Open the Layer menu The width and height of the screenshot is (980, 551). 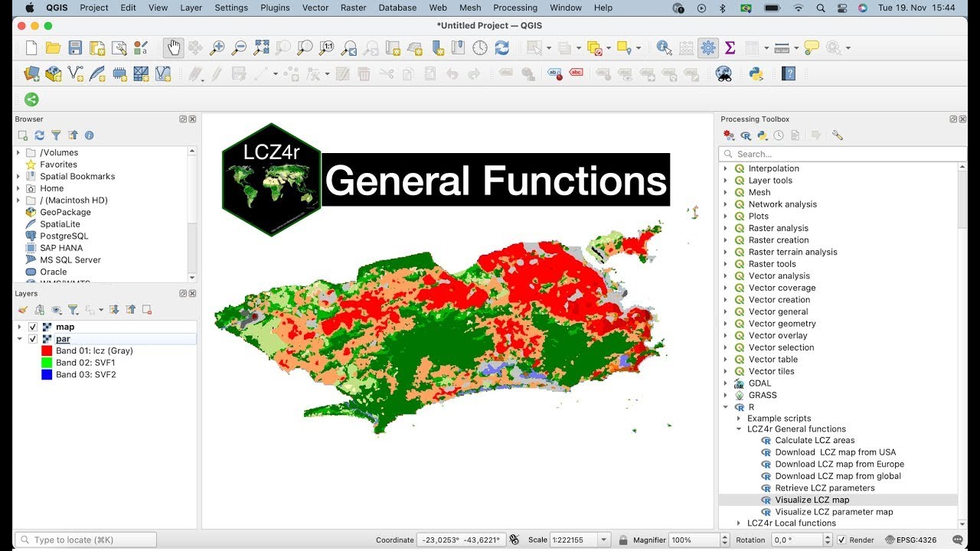point(191,8)
